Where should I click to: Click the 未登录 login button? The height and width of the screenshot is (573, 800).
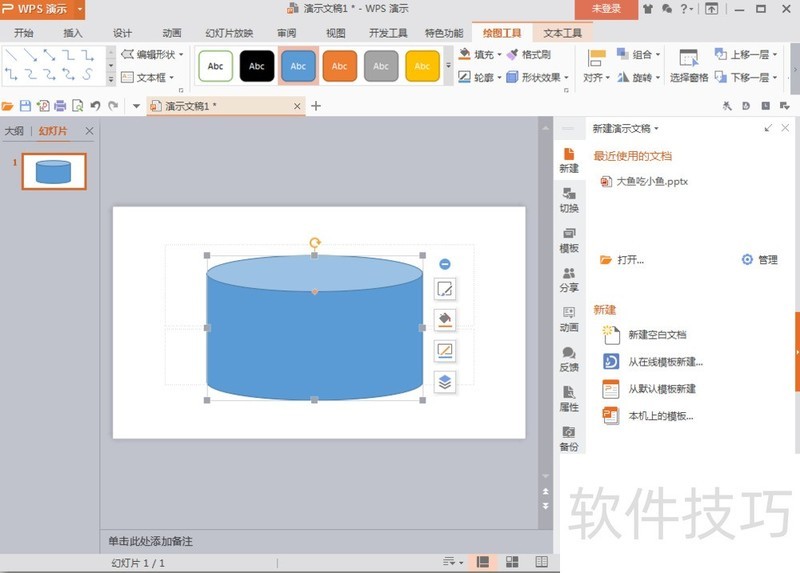[606, 9]
